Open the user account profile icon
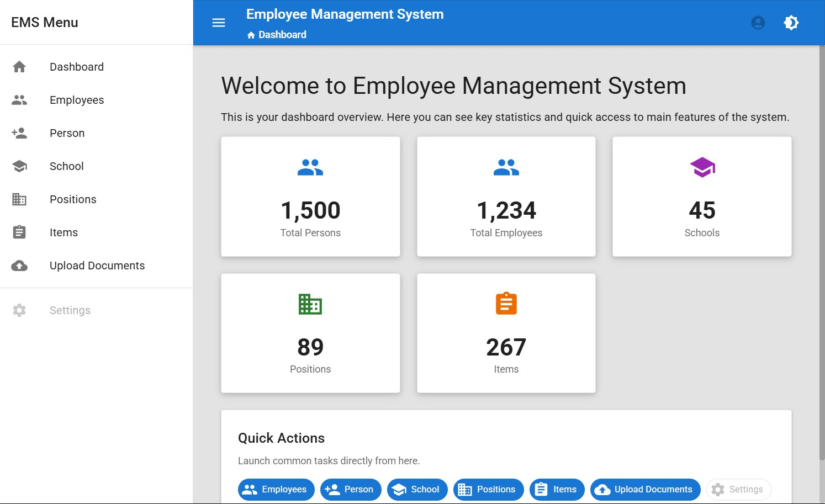 coord(758,23)
